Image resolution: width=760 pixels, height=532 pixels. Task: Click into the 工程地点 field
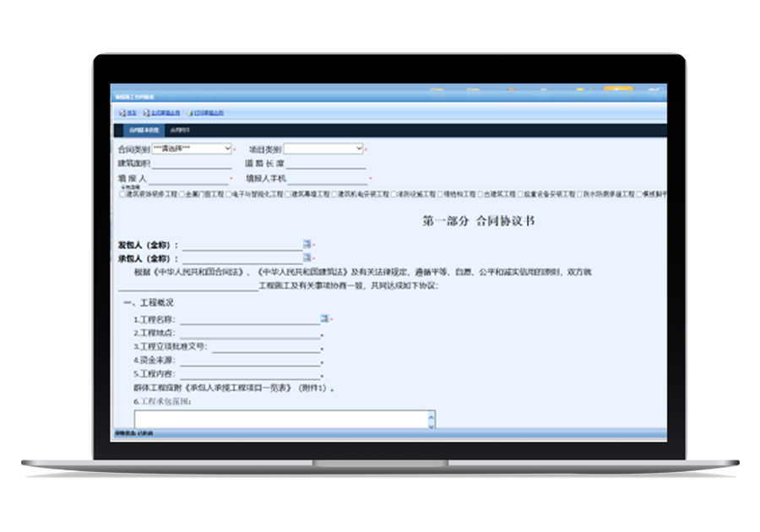(249, 333)
